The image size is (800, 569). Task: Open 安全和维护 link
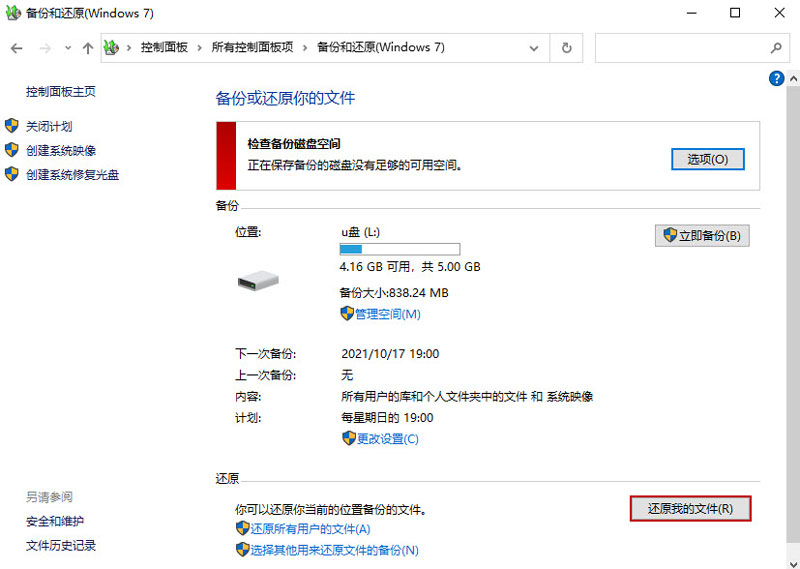[55, 522]
